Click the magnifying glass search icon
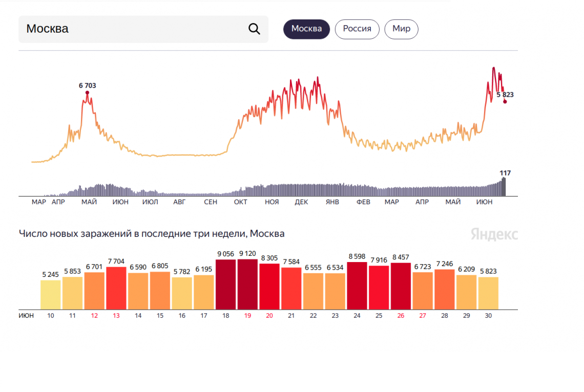This screenshot has height=392, width=584. point(254,29)
